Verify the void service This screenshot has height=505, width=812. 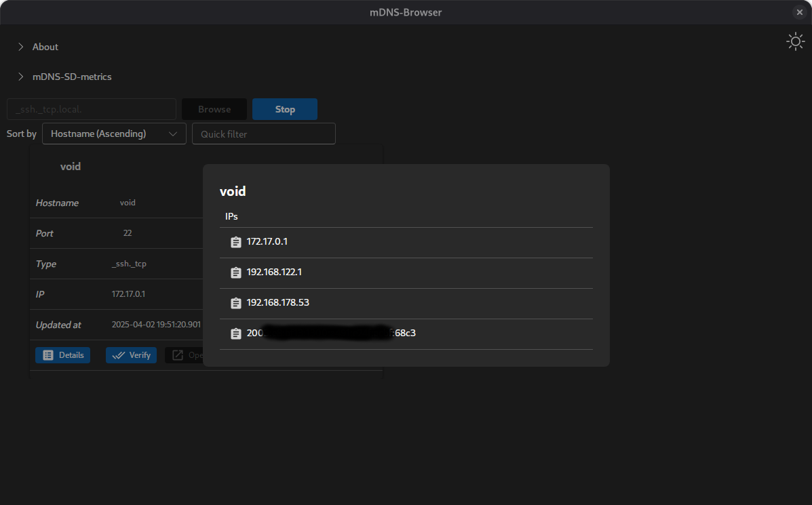click(131, 355)
